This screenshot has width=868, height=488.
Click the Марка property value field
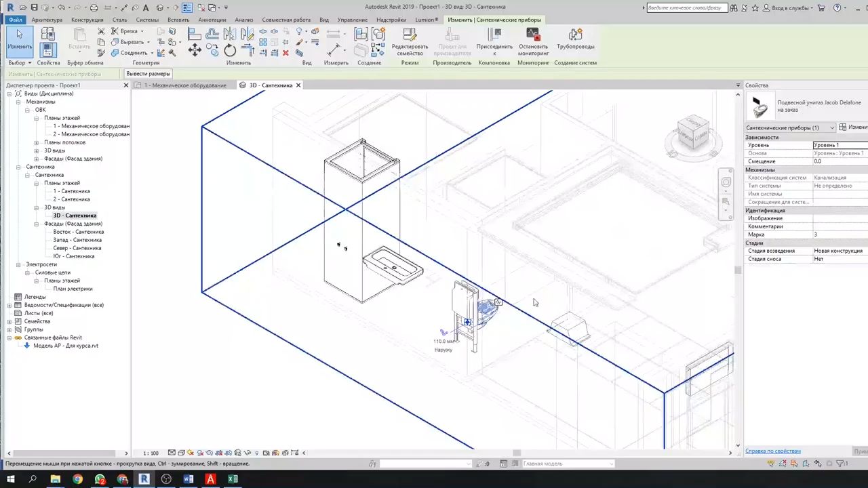click(x=840, y=235)
